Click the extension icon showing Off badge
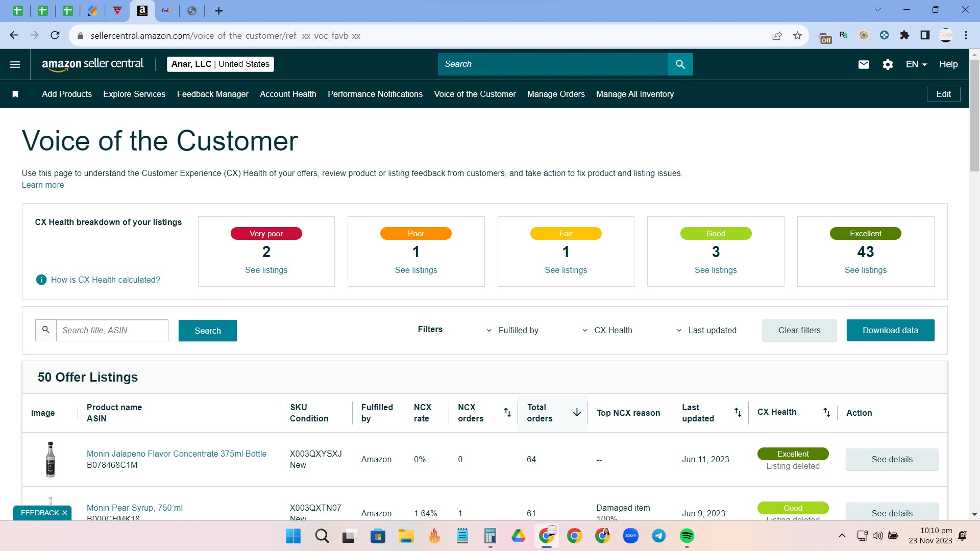Image resolution: width=980 pixels, height=551 pixels. (825, 37)
